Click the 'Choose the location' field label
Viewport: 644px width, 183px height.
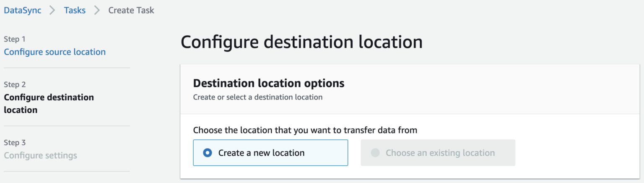click(305, 130)
